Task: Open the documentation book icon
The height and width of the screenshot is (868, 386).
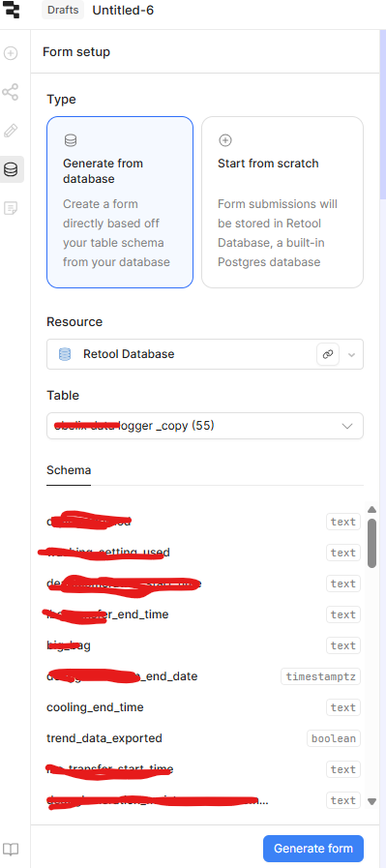Action: pyautogui.click(x=11, y=849)
